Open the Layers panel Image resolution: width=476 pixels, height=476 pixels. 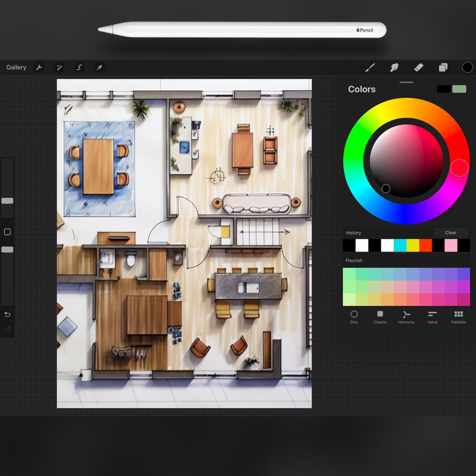click(x=443, y=67)
